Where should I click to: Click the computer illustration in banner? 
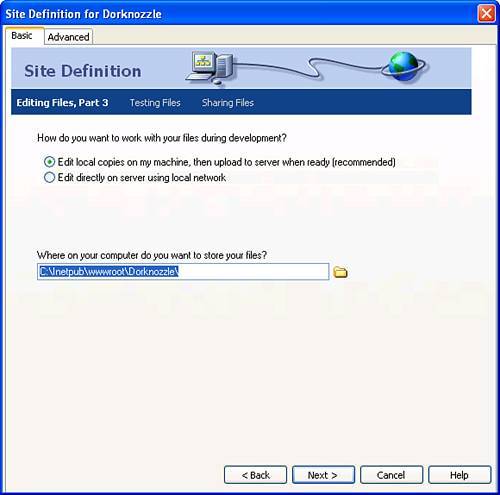click(x=209, y=68)
